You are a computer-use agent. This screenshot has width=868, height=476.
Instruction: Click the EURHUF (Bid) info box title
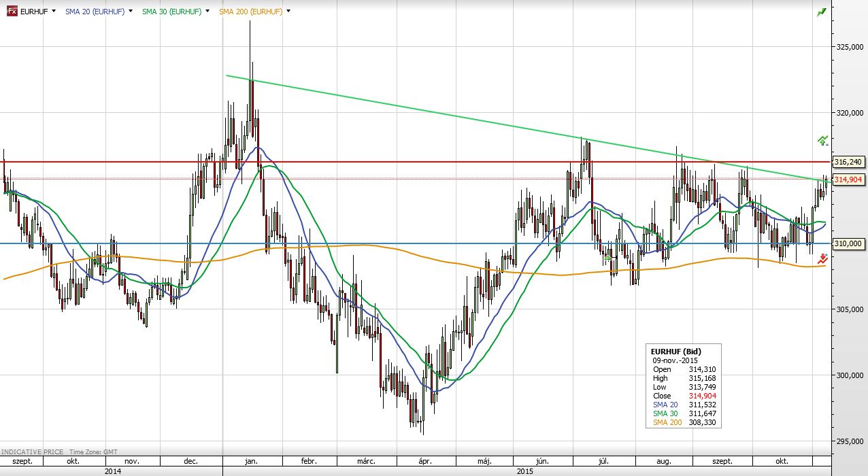coord(678,352)
